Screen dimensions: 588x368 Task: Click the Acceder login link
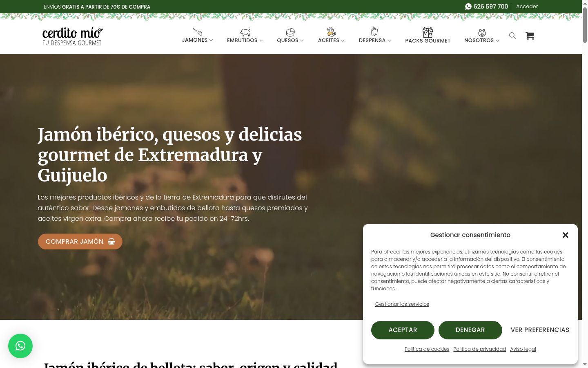pos(527,7)
